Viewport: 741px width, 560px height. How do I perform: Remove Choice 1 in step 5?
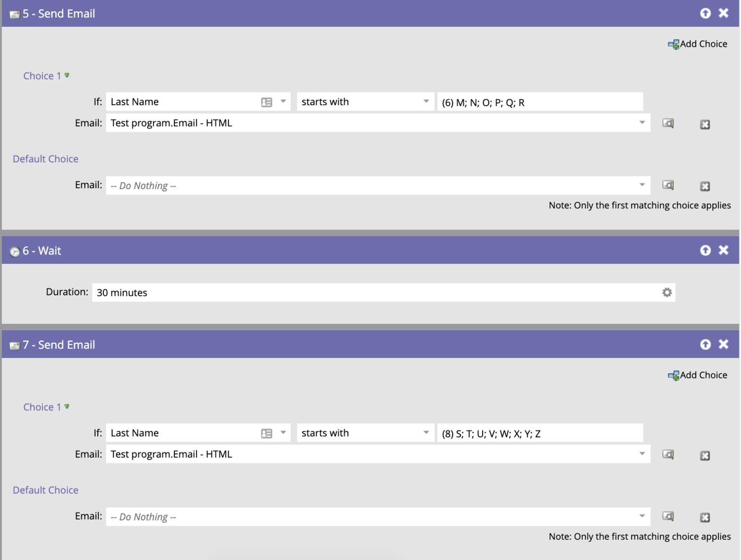coord(705,124)
